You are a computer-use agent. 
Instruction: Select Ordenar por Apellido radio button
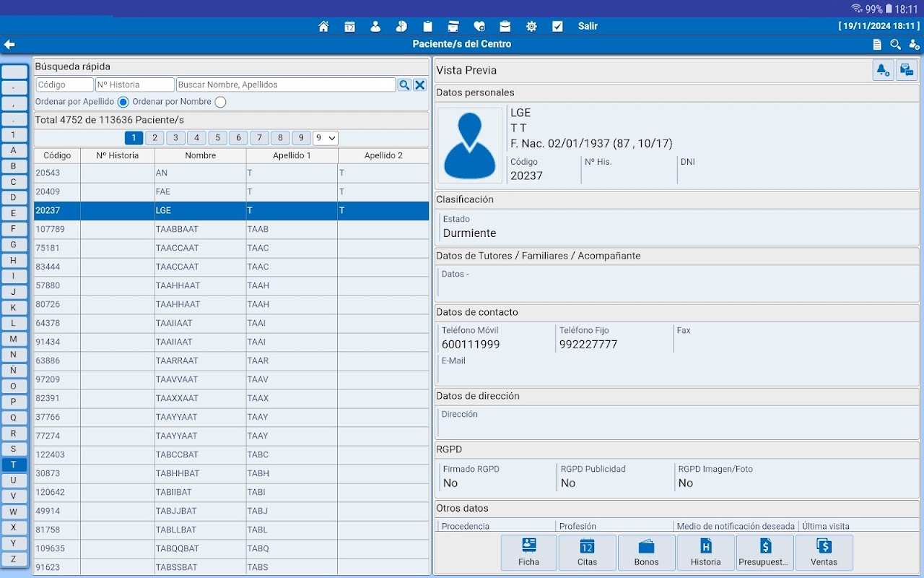[x=123, y=102]
